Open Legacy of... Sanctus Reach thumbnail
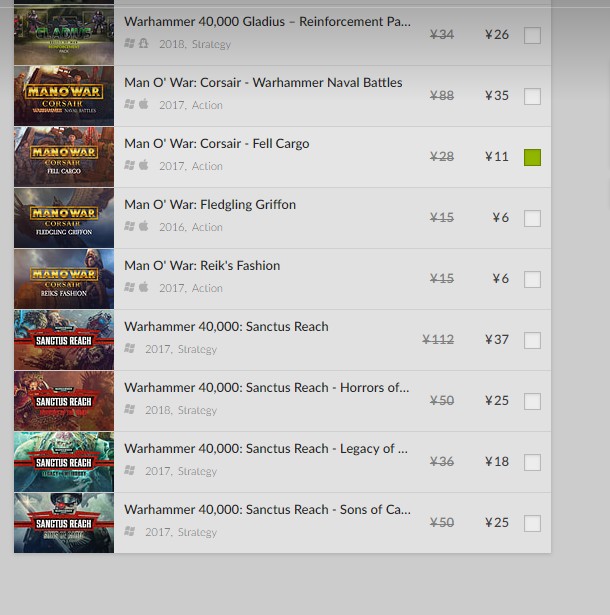The width and height of the screenshot is (610, 615). tap(64, 462)
